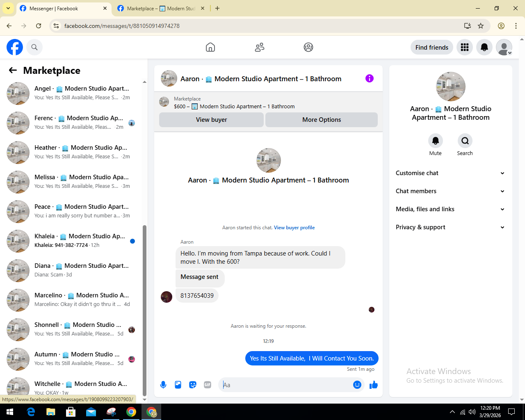This screenshot has width=525, height=420.
Task: Open the chat with Shonnell
Action: 71,330
